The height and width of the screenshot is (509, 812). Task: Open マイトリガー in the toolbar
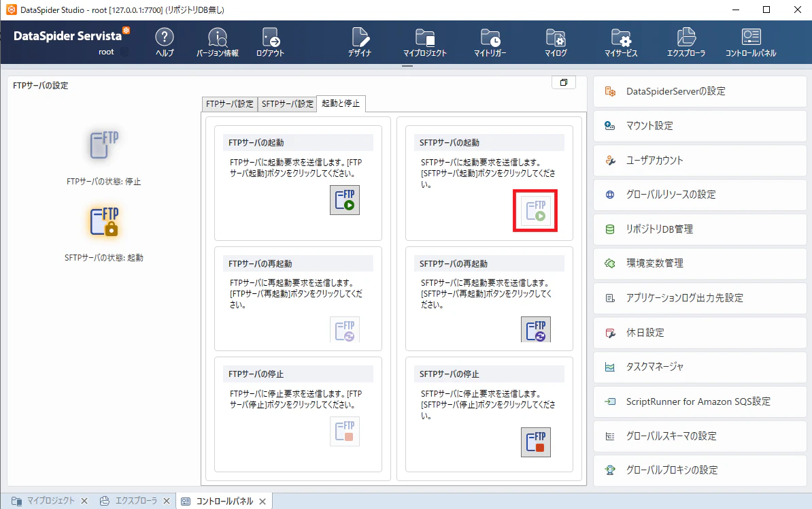[x=490, y=42]
